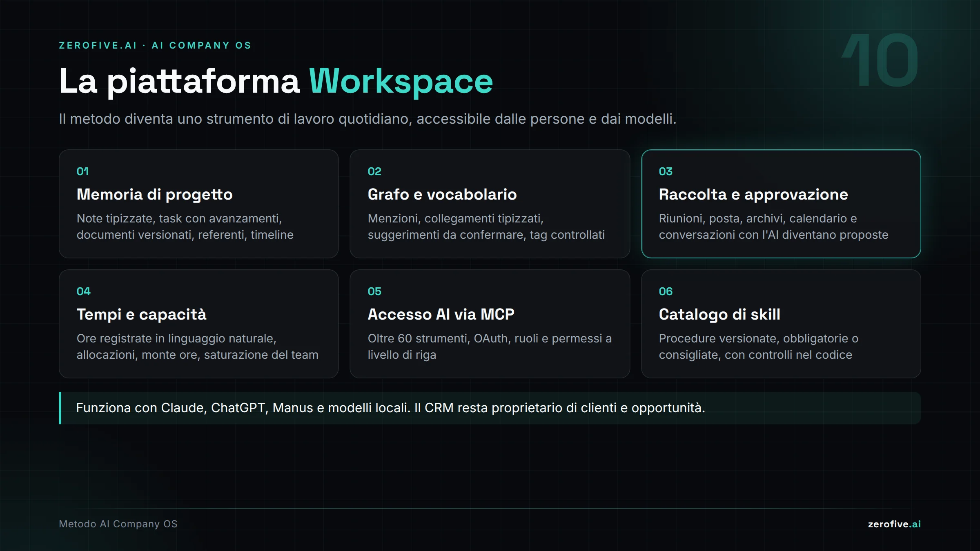Click the description 'Menzioni, collegamenti tipizzati'

tap(486, 227)
